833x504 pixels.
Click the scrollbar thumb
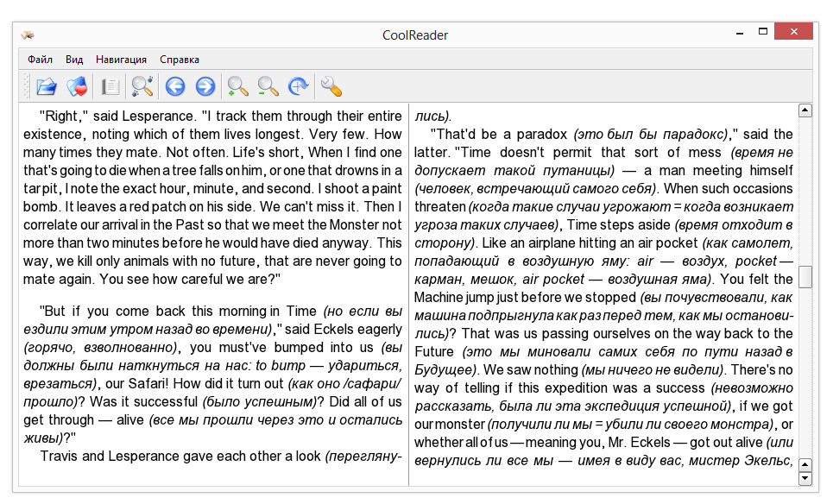(x=805, y=277)
